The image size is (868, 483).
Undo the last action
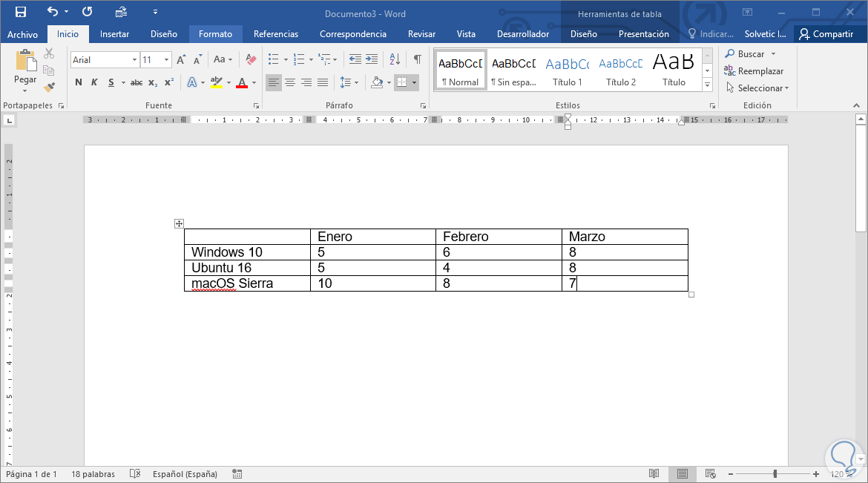(x=53, y=12)
